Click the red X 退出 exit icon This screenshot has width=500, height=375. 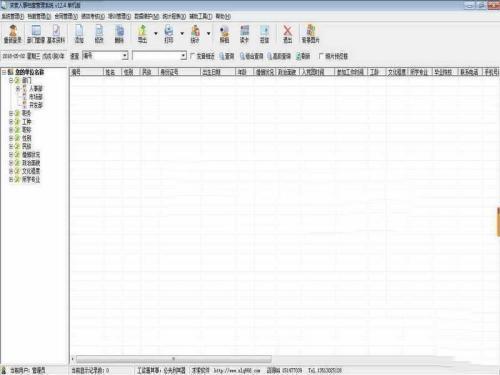point(287,34)
